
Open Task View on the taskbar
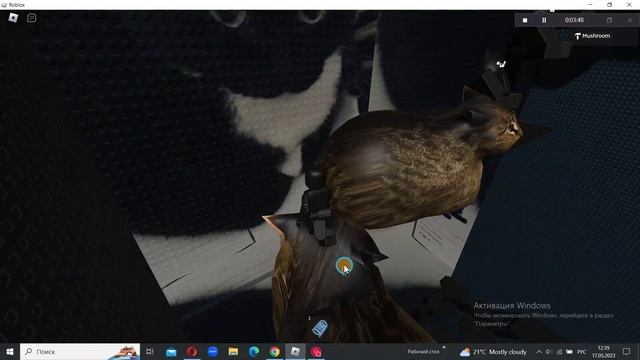[150, 351]
